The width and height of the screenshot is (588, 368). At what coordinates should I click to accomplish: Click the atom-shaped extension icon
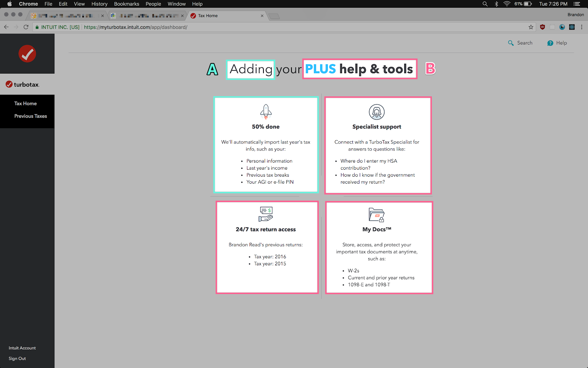point(572,27)
